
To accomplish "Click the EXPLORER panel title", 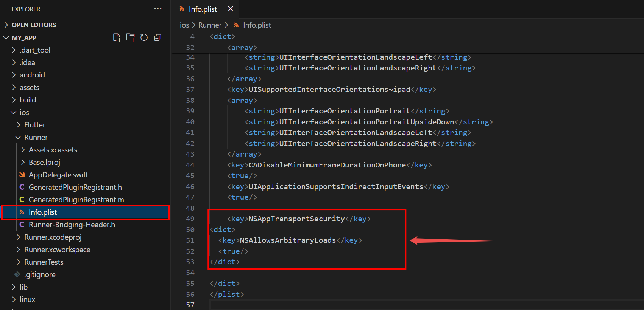I will click(x=26, y=9).
